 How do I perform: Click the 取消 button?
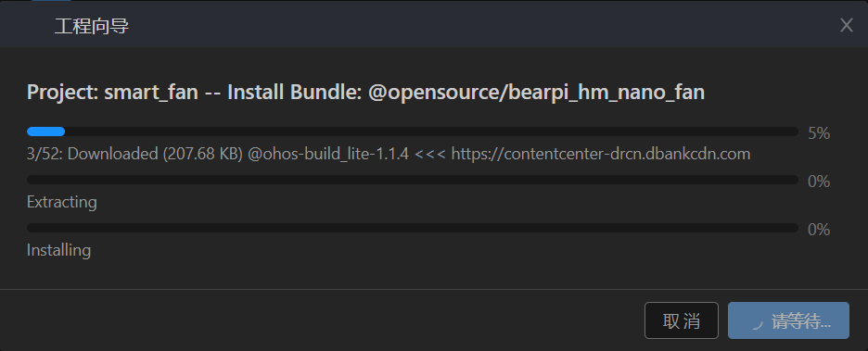pos(682,320)
